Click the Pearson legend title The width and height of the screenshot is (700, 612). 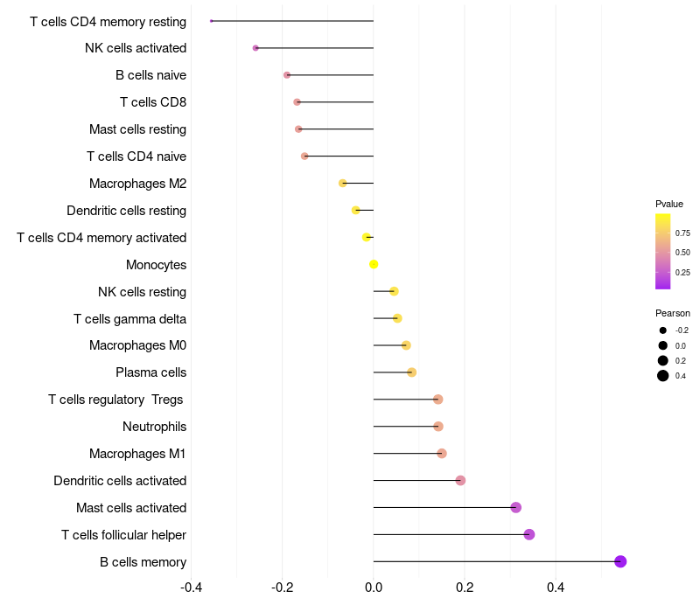(x=673, y=313)
